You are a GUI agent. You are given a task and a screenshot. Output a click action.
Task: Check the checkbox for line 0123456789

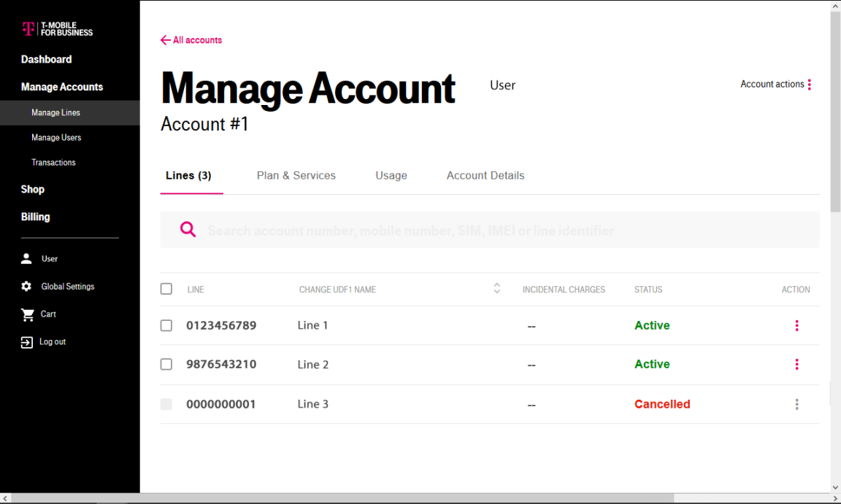pos(166,325)
